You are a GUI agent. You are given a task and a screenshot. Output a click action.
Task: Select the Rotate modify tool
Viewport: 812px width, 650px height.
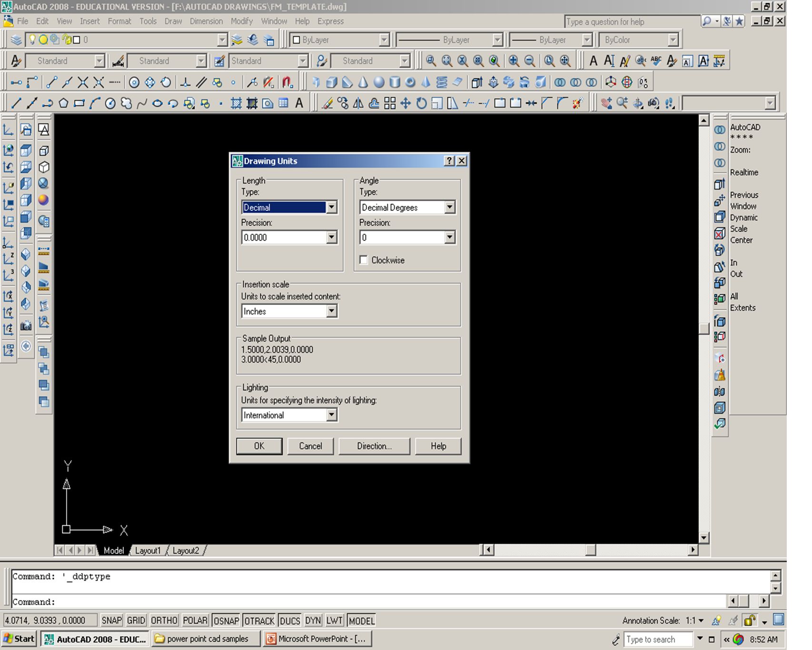click(421, 103)
